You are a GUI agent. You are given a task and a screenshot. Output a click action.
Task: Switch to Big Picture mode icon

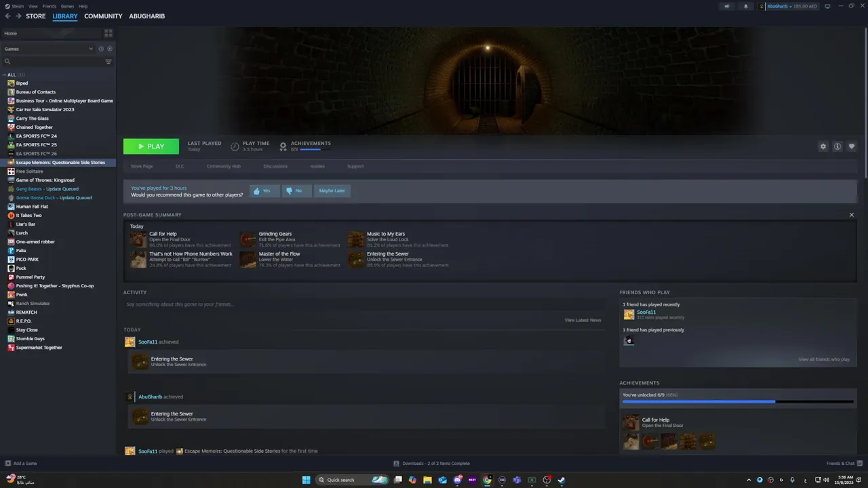coord(827,6)
